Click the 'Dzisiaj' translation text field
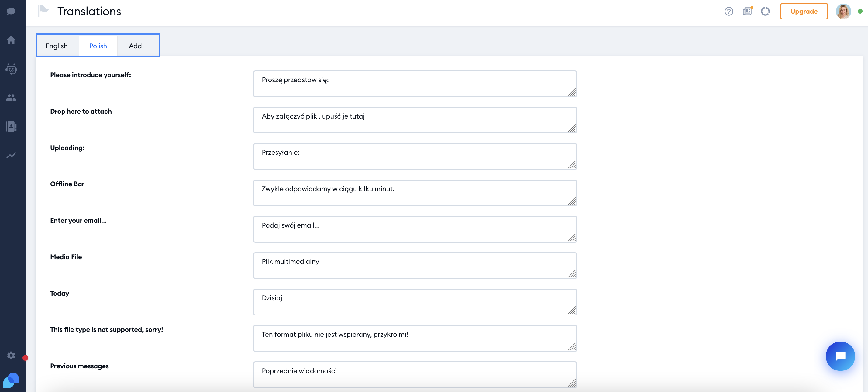 tap(415, 302)
